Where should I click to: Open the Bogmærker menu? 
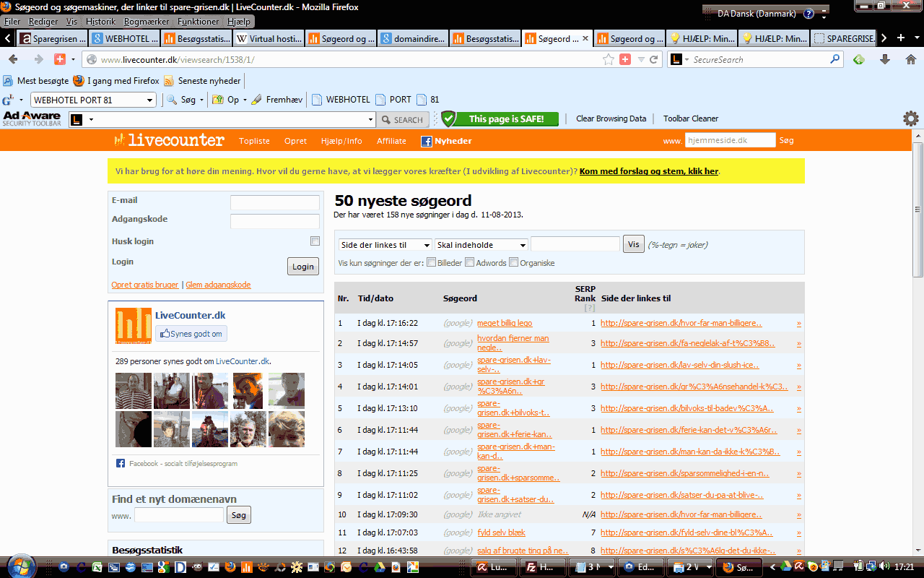coord(147,22)
